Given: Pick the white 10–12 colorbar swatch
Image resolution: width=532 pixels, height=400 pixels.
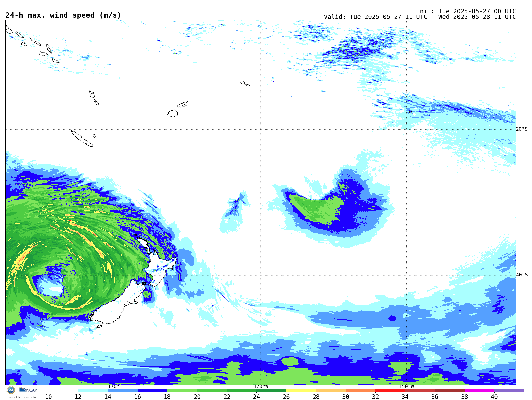Looking at the screenshot, I should coord(63,391).
